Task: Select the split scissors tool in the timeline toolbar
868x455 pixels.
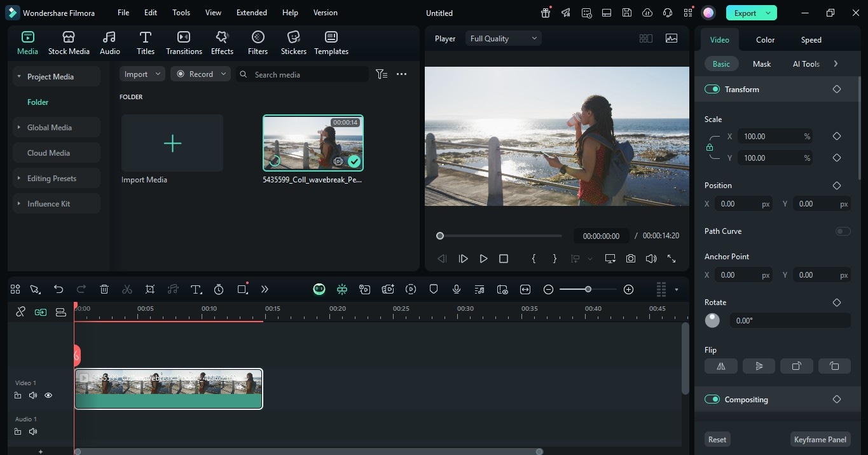Action: (x=127, y=289)
